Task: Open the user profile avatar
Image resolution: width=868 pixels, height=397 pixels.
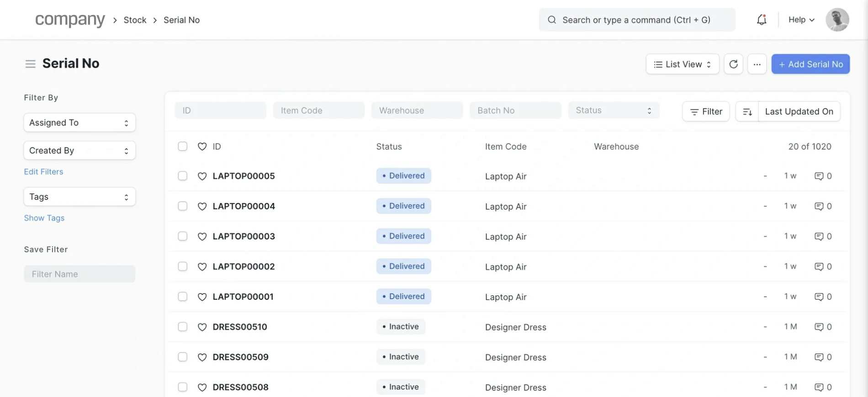Action: coord(837,20)
